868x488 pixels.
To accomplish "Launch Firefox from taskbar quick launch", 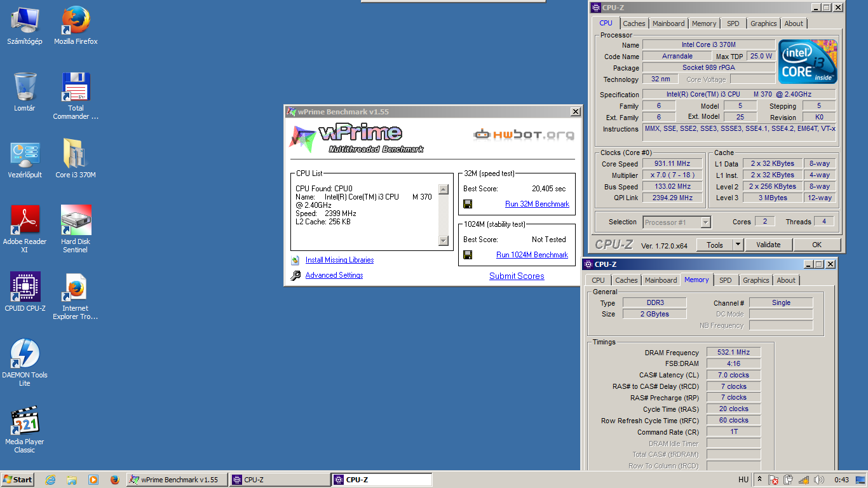I will coord(115,480).
